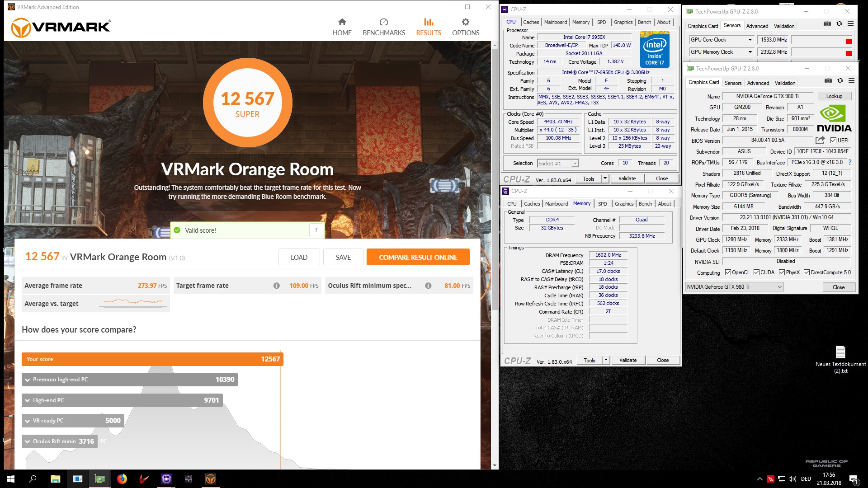Click volume icon in system tray

coord(792,479)
